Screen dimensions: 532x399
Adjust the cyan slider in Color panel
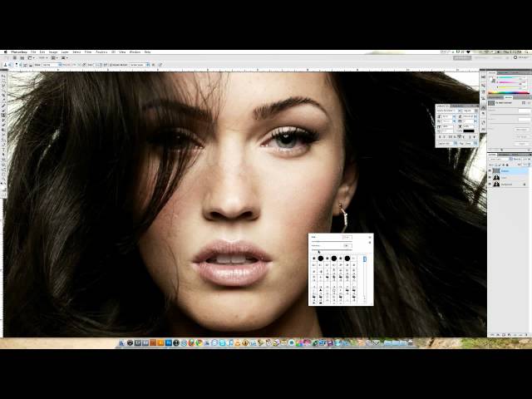pos(509,77)
